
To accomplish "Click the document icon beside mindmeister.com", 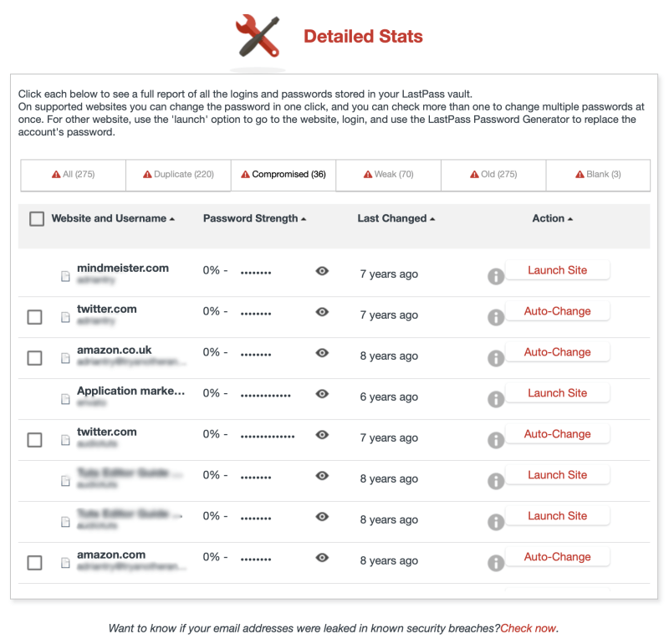I will (65, 276).
